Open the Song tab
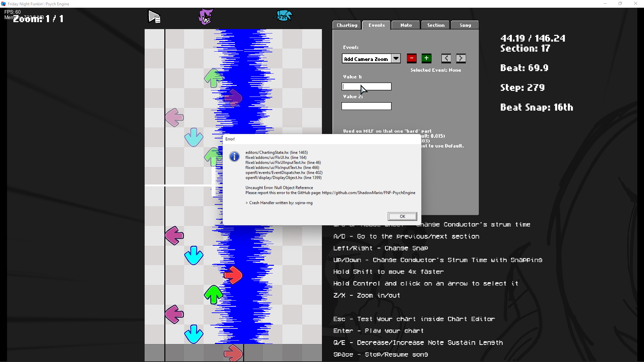Screen dimensions: 644x362 465,25
